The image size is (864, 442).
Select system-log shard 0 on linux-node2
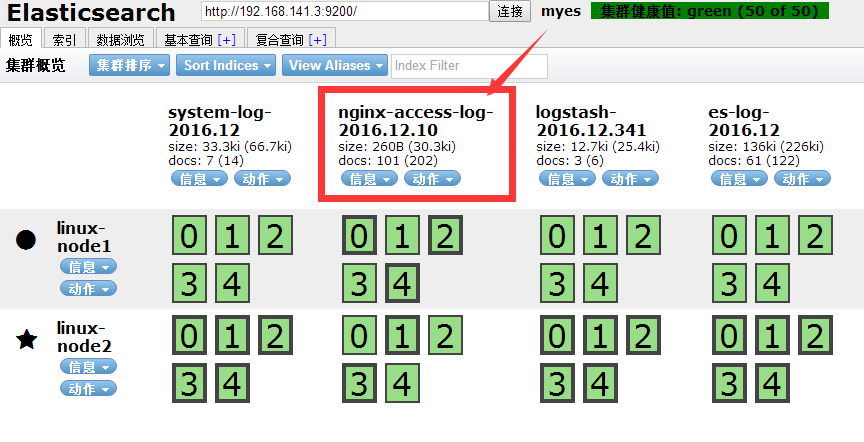click(x=189, y=335)
